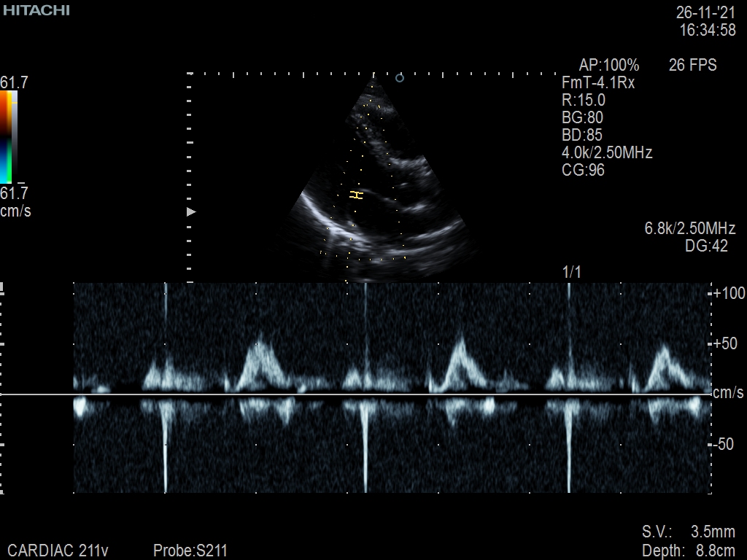Viewport: 747px width, 560px height.
Task: Click the probe orientation circle marker
Action: pos(399,78)
